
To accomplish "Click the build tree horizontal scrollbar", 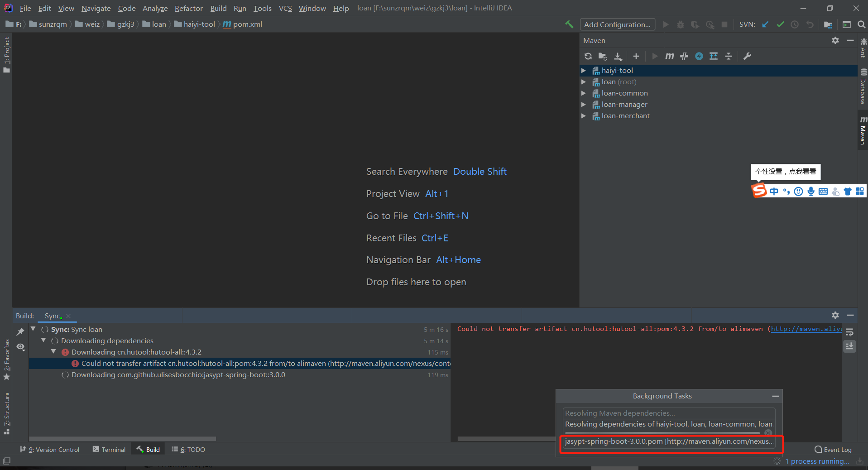I will coord(122,439).
